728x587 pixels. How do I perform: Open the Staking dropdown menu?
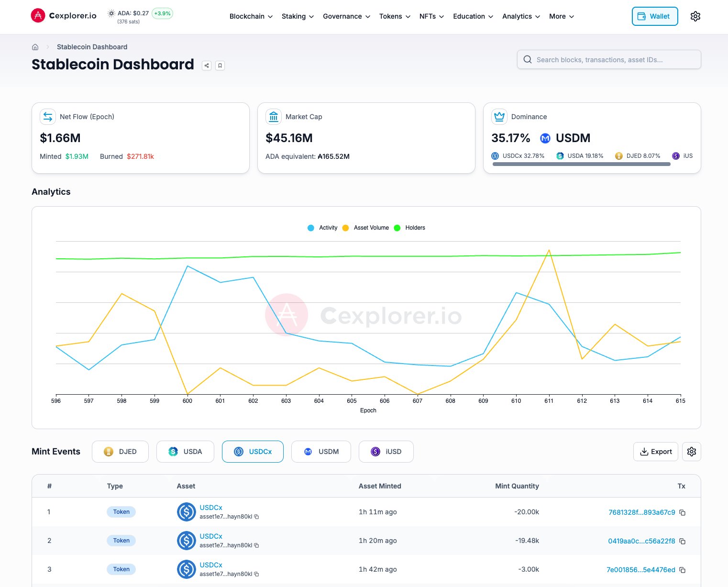pyautogui.click(x=298, y=16)
